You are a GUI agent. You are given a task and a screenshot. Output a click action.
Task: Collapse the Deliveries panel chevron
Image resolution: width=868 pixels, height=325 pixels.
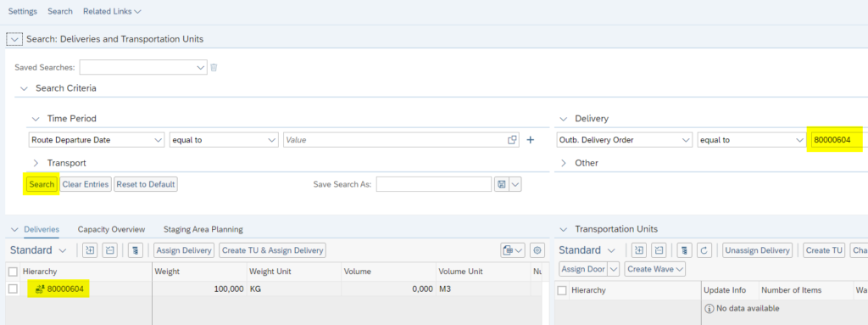(14, 230)
